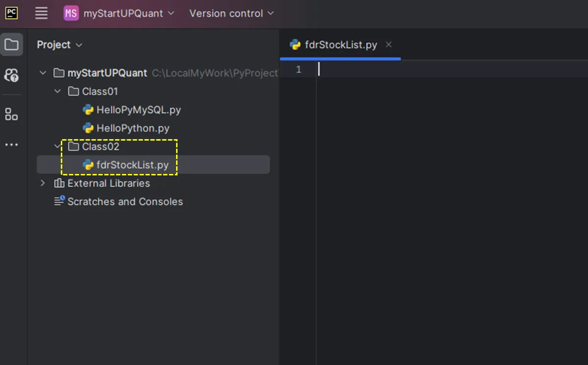Image resolution: width=588 pixels, height=365 pixels.
Task: Select the Class01 folder
Action: tap(100, 92)
